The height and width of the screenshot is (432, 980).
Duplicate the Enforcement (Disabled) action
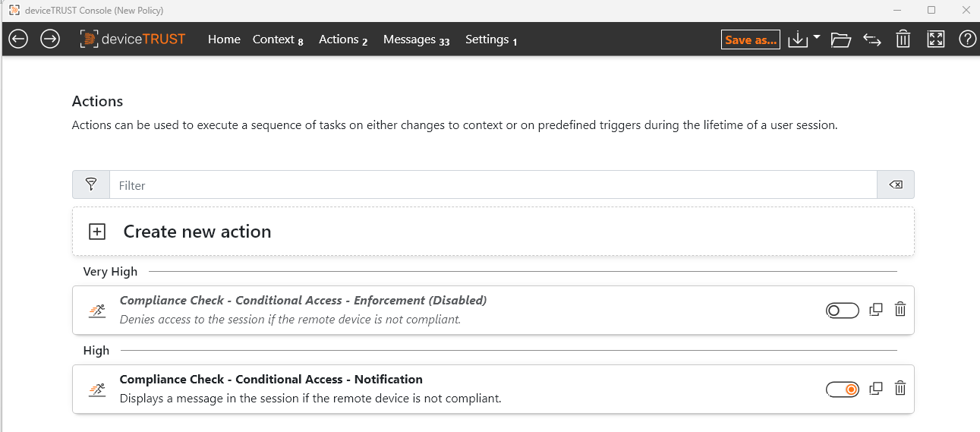tap(876, 309)
